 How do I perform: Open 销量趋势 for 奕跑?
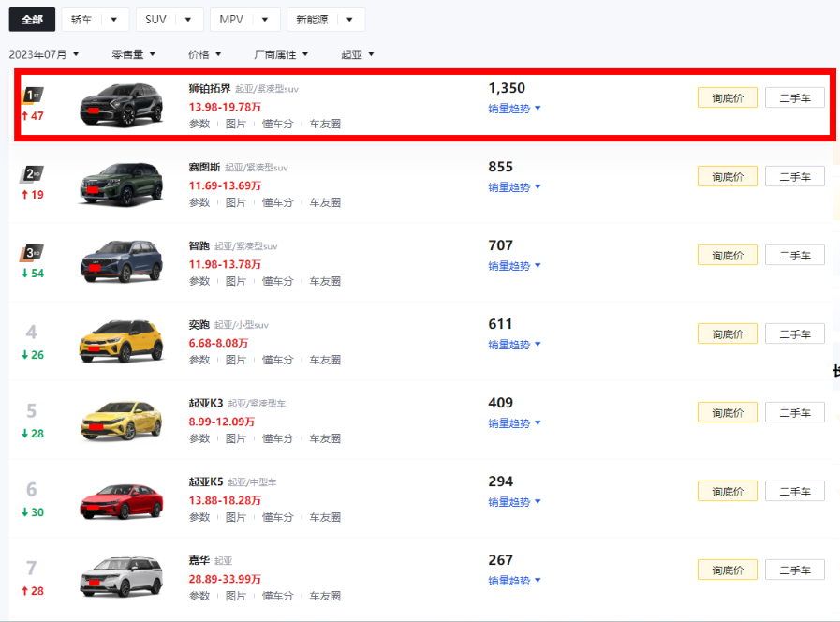coord(514,345)
